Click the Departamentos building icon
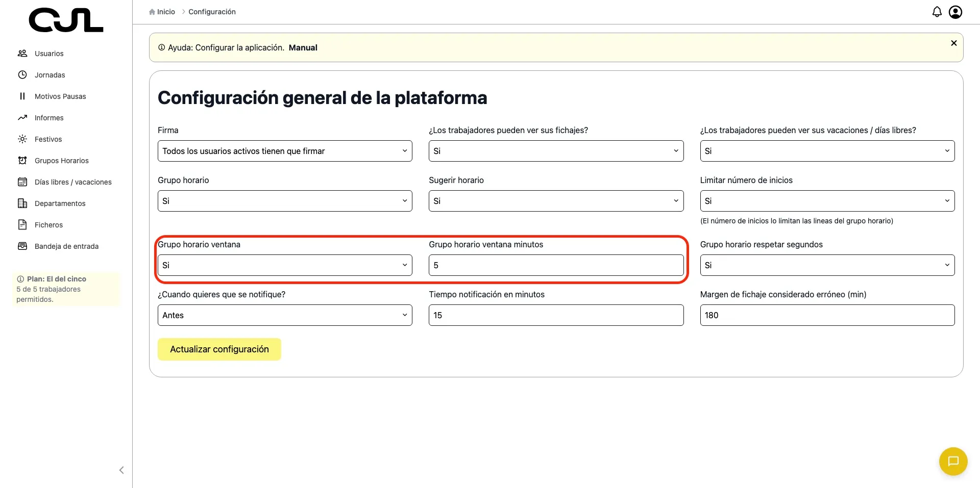This screenshot has height=488, width=980. (22, 203)
